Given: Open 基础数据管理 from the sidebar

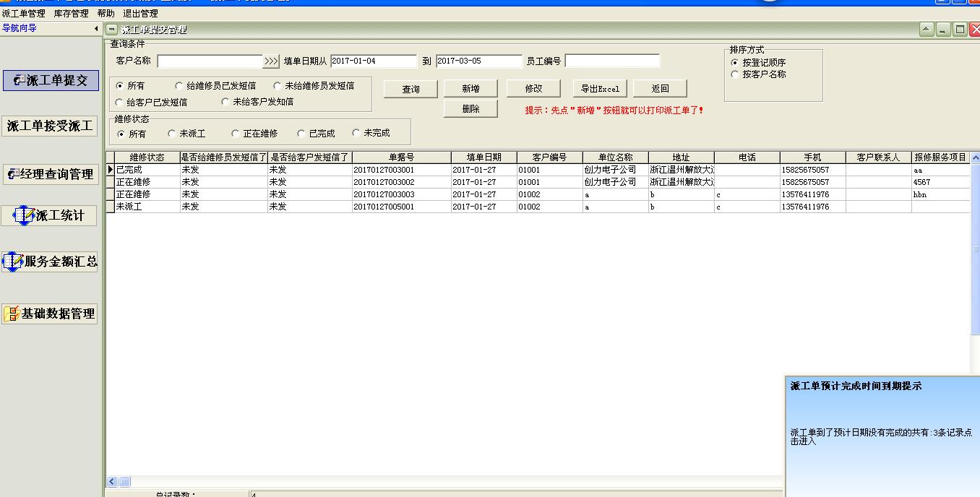Looking at the screenshot, I should [49, 314].
